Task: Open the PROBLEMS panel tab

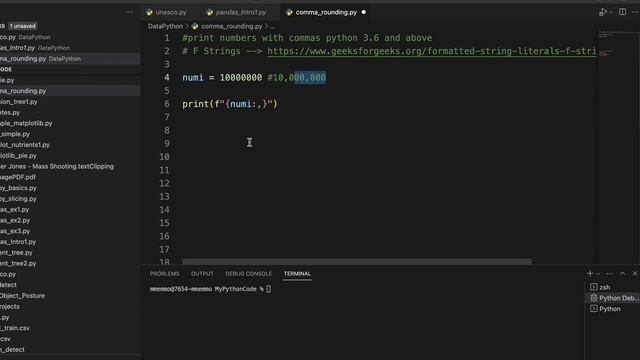Action: tap(164, 273)
